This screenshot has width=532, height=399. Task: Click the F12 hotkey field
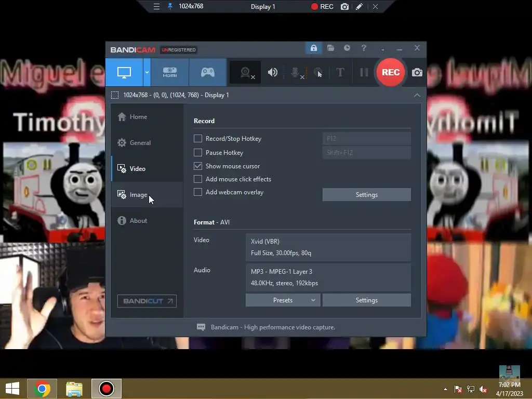pos(366,138)
